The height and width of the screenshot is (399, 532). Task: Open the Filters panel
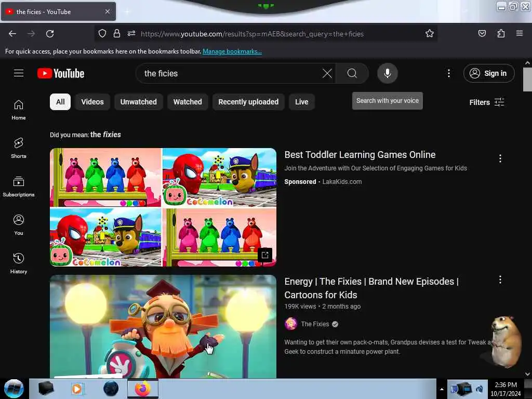[487, 102]
